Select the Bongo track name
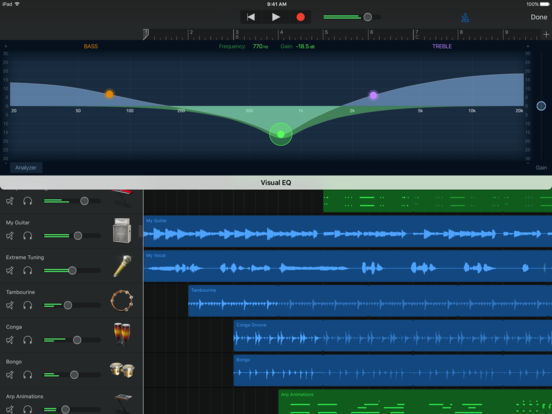Image resolution: width=552 pixels, height=414 pixels. [14, 362]
